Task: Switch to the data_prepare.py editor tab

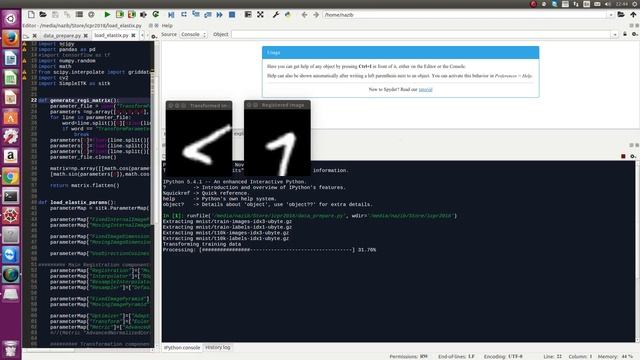Action: point(62,36)
